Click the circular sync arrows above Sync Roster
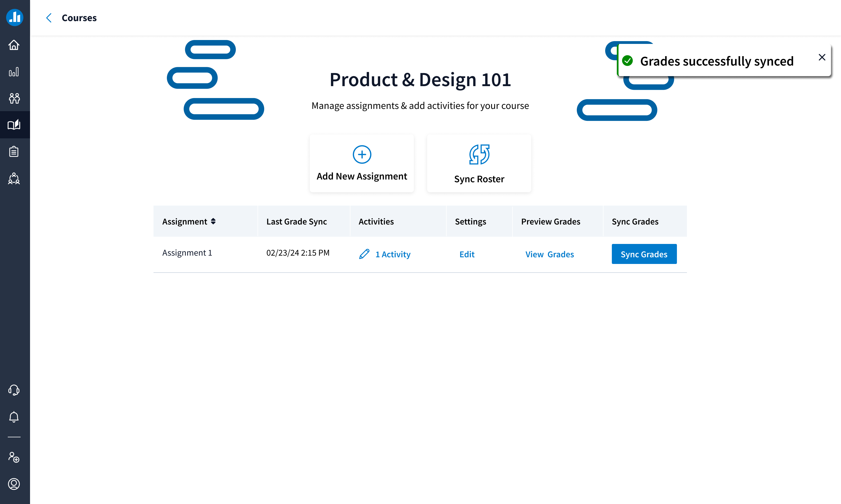 (479, 154)
